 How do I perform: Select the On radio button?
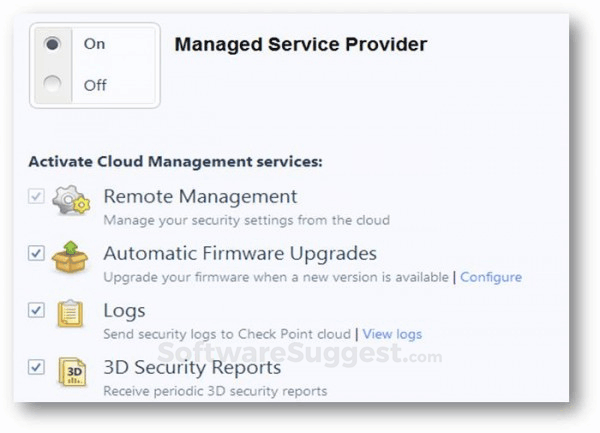52,44
